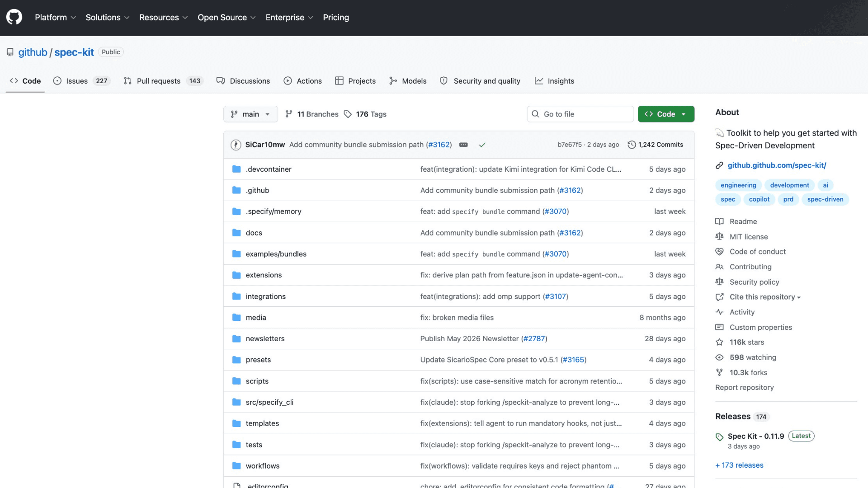
Task: Expand the Cite this repository dropdown
Action: [x=765, y=297]
